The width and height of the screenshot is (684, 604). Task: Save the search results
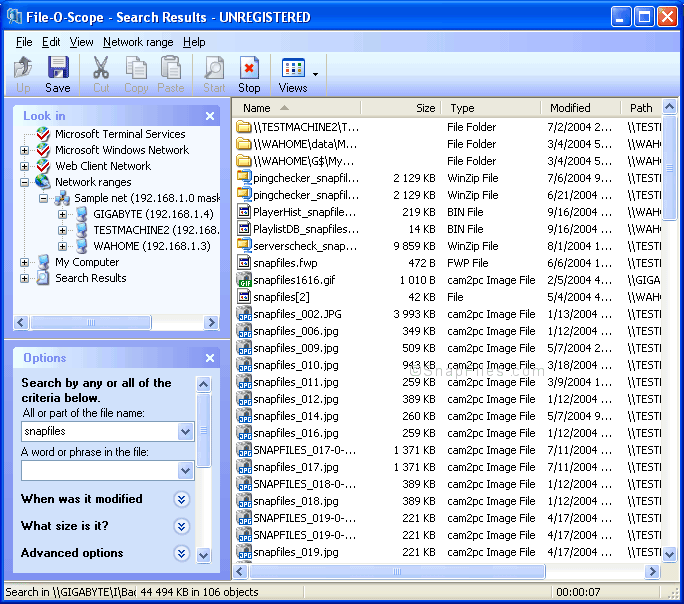click(x=58, y=74)
